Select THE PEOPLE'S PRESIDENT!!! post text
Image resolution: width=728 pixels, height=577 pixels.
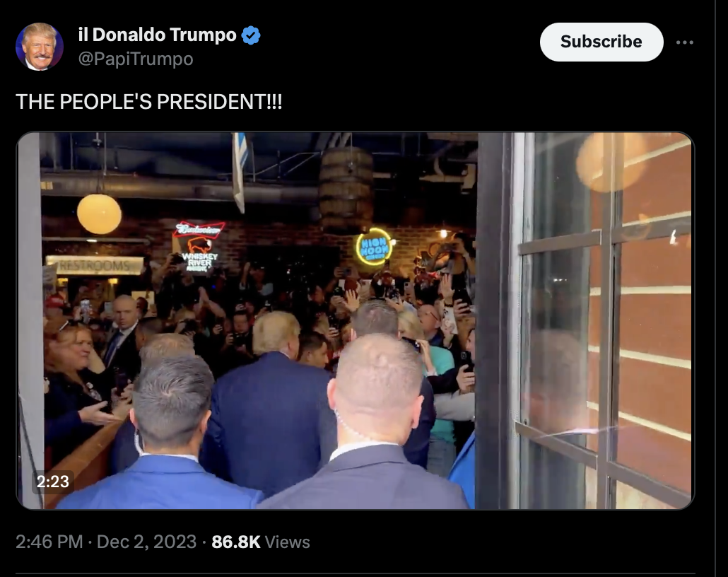[149, 102]
